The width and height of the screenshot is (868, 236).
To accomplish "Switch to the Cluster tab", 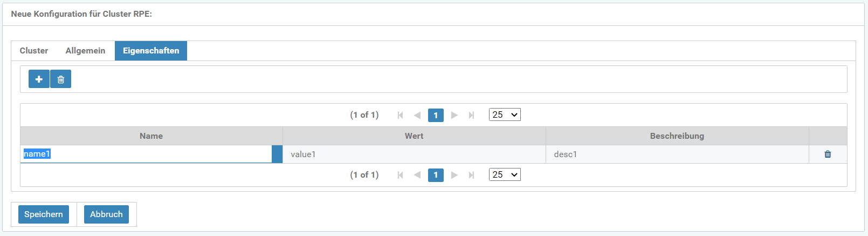I will point(34,51).
